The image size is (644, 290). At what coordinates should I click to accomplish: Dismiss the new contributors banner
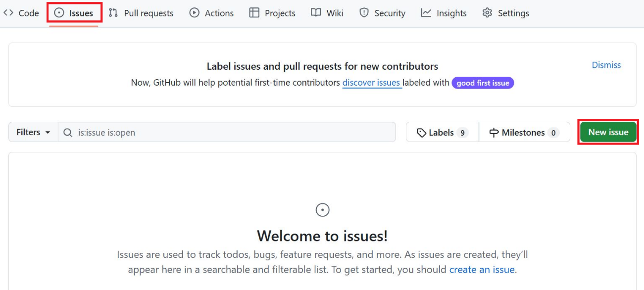click(606, 65)
